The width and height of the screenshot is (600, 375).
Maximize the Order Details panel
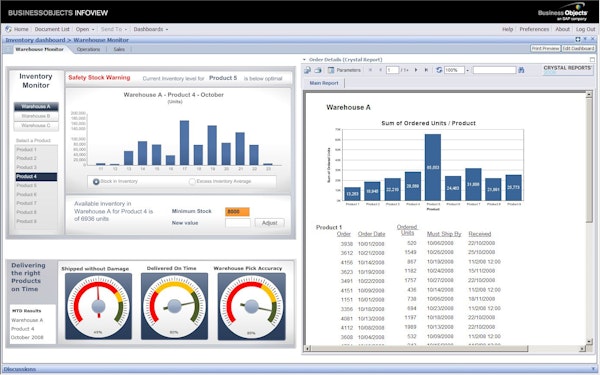[592, 60]
